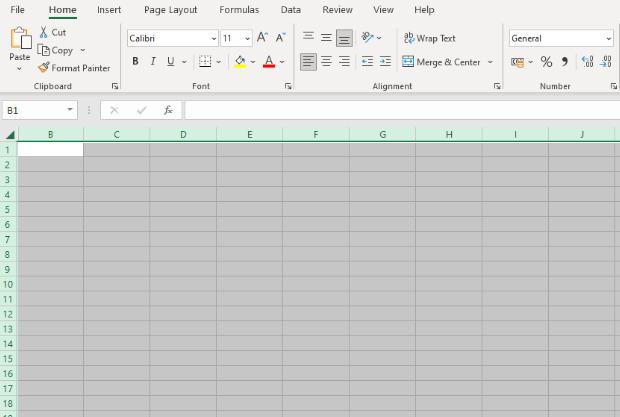
Task: Click the Wrap Text button
Action: pyautogui.click(x=430, y=38)
